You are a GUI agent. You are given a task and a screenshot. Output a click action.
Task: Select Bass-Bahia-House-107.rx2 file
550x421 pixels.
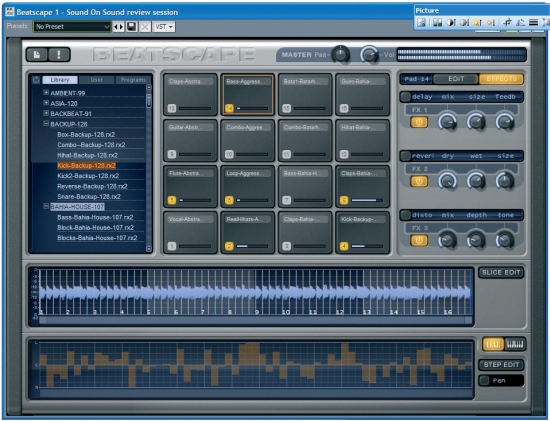tap(95, 217)
